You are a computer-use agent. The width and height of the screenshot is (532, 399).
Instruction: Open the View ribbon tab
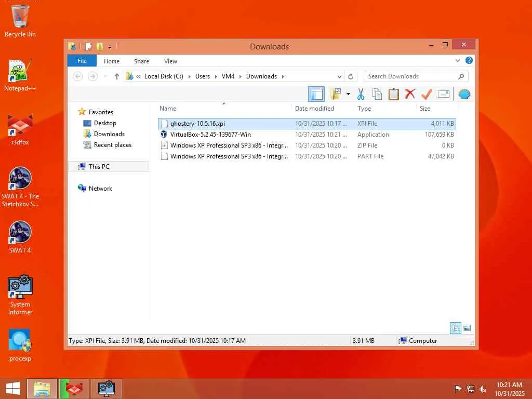(170, 61)
